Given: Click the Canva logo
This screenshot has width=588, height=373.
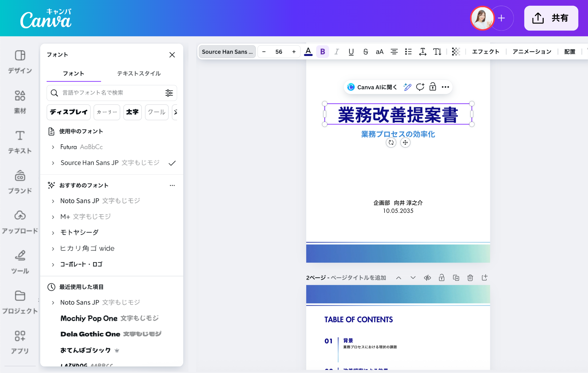Looking at the screenshot, I should click(46, 18).
